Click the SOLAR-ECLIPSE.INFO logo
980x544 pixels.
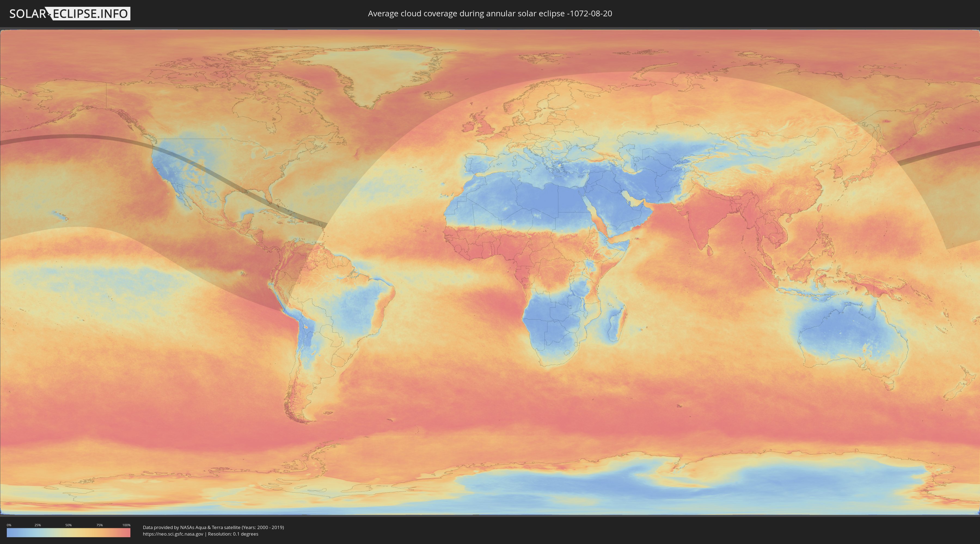tap(70, 14)
